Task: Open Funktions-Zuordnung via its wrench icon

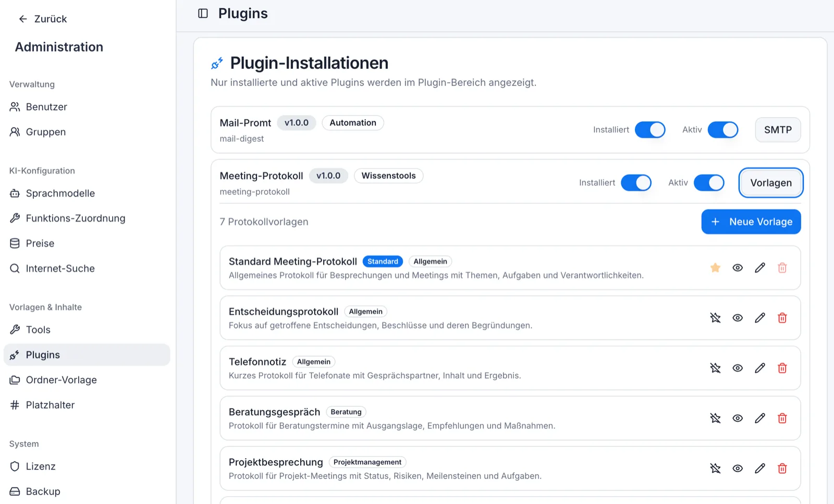Action: [15, 218]
